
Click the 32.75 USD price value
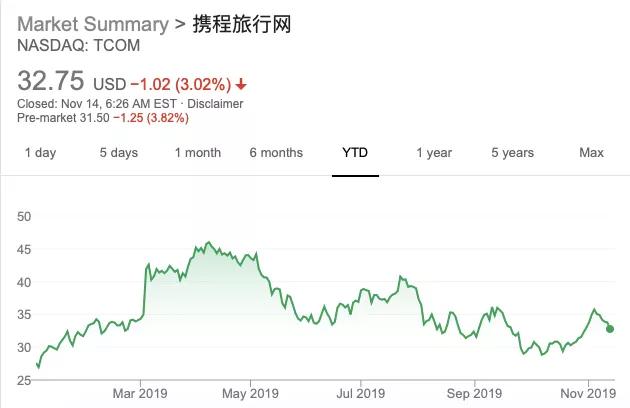(x=72, y=81)
